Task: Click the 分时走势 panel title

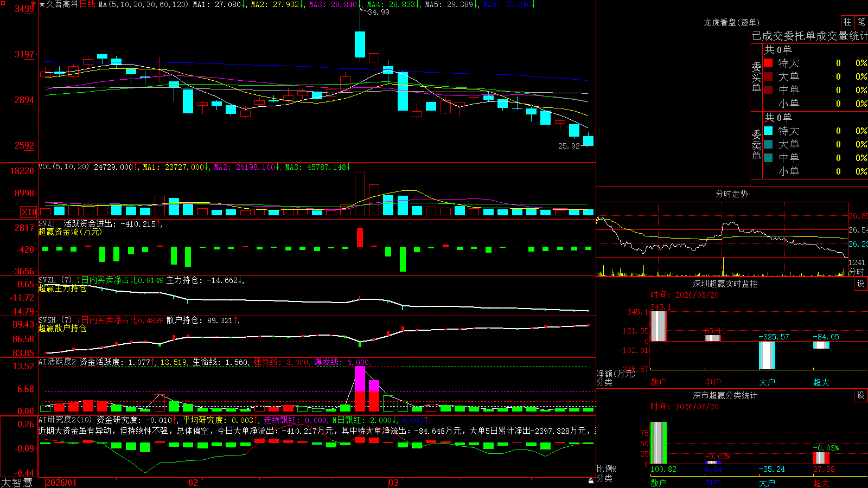Action: (731, 194)
